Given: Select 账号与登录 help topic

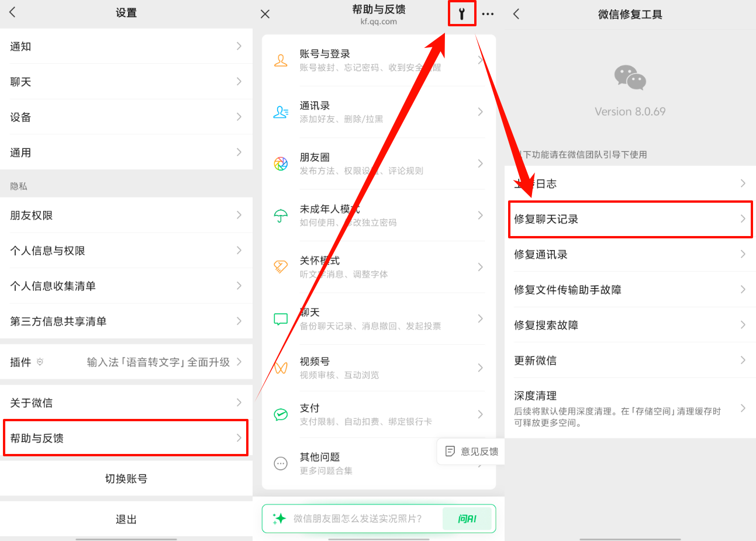Looking at the screenshot, I should click(x=379, y=60).
